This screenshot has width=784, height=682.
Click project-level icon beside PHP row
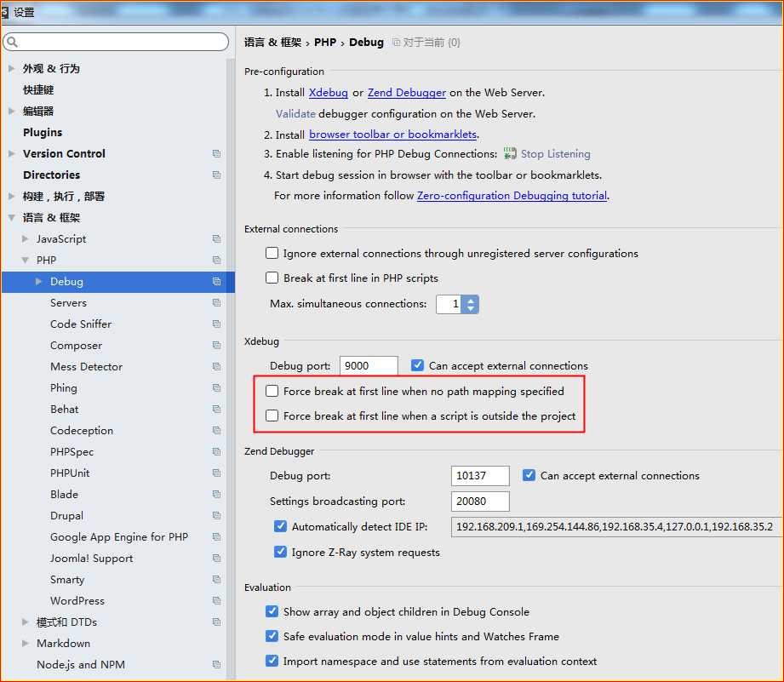216,260
